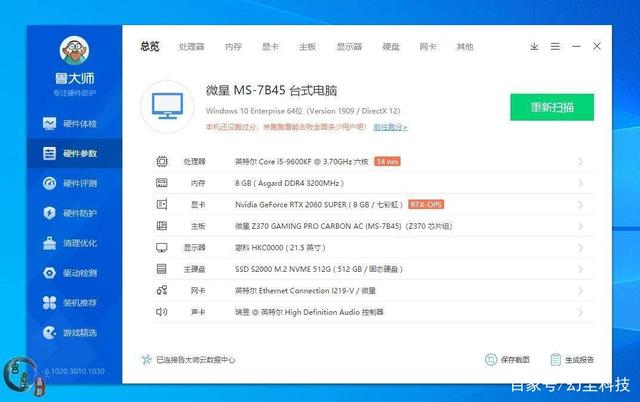Screen dimensions: 640x402
Task: Expand the SSD S2000 M.2 NVME chevron
Action: pos(580,269)
